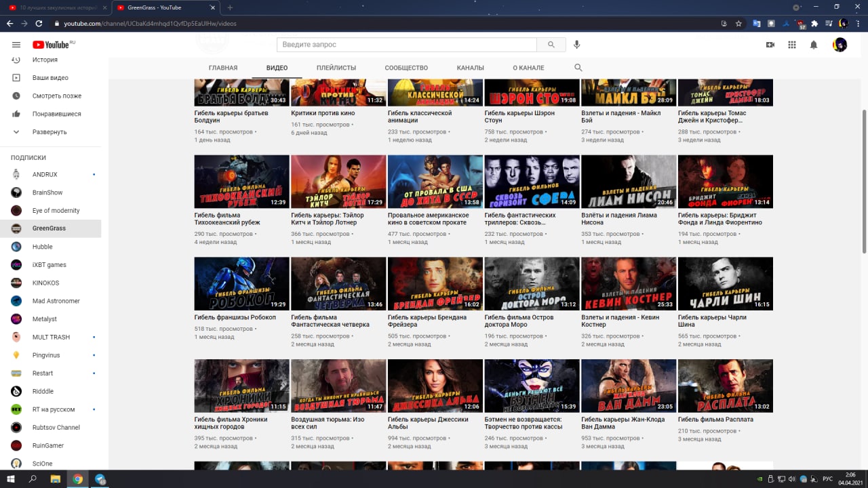
Task: Open the YouTube apps grid icon
Action: pos(792,45)
